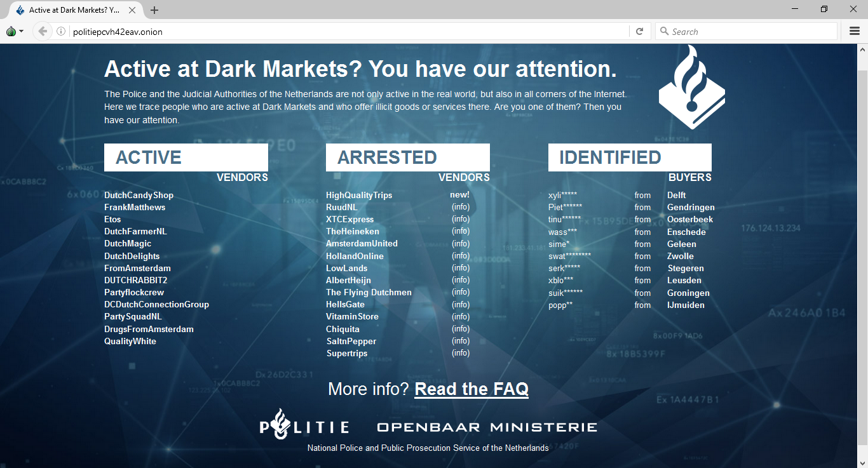Screen dimensions: 868x468
Task: Click the ACTIVE header box
Action: tap(186, 157)
